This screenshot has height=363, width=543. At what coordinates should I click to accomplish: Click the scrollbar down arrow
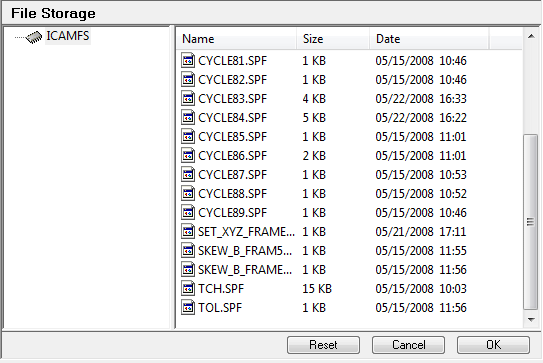click(531, 320)
